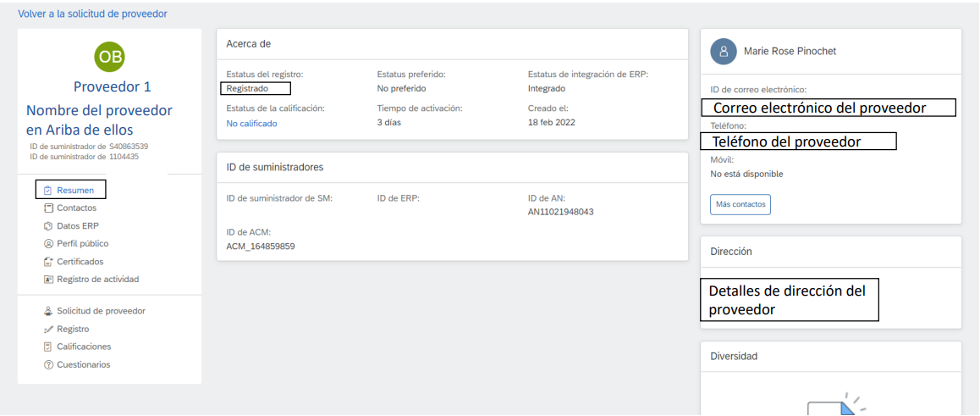Click the Marie Rose Pinochet avatar icon
The height and width of the screenshot is (416, 980).
click(724, 52)
